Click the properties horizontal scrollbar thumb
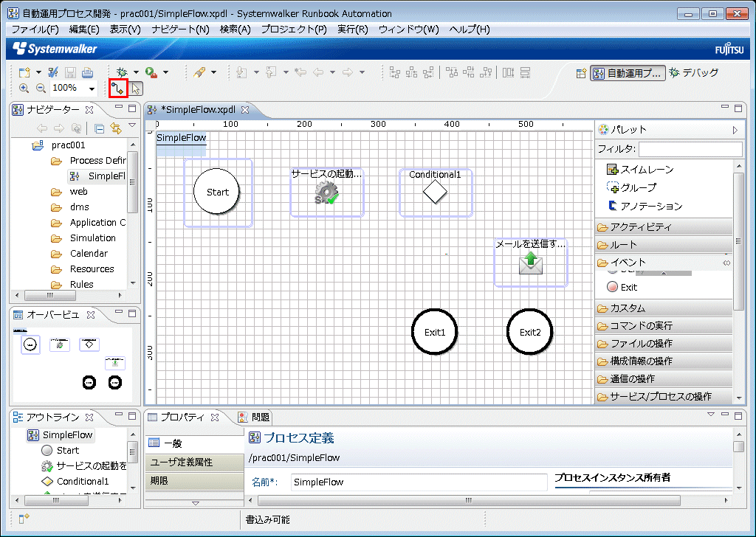Image resolution: width=756 pixels, height=537 pixels. (x=469, y=500)
